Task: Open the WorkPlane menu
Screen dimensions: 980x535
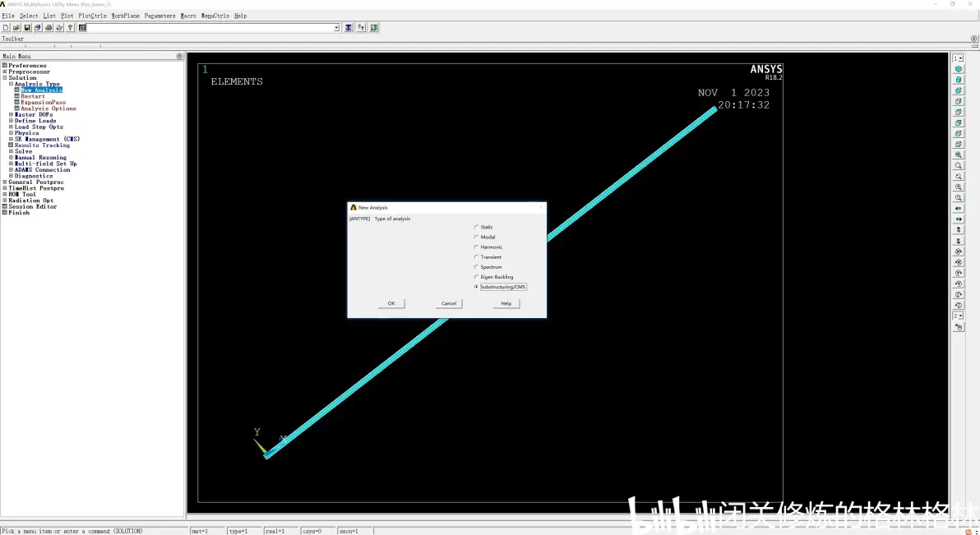Action: point(126,16)
